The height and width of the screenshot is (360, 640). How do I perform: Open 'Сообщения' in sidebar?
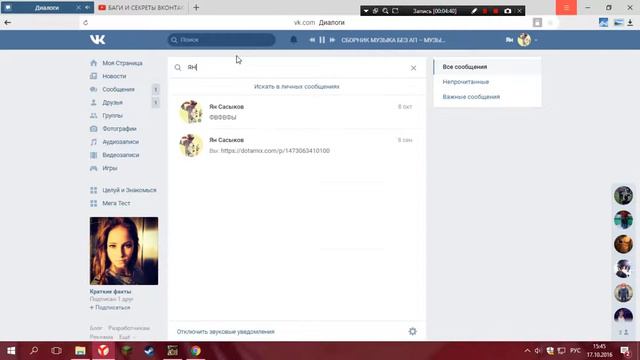118,89
